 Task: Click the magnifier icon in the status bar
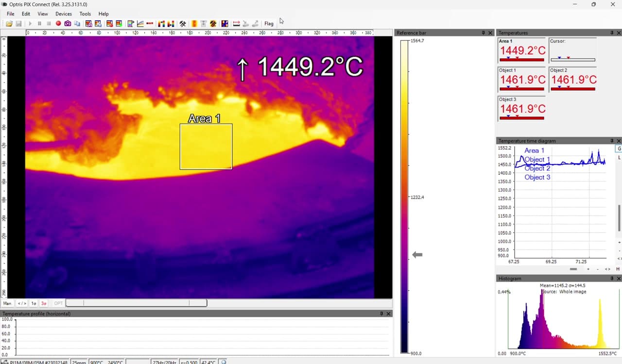[x=224, y=362]
